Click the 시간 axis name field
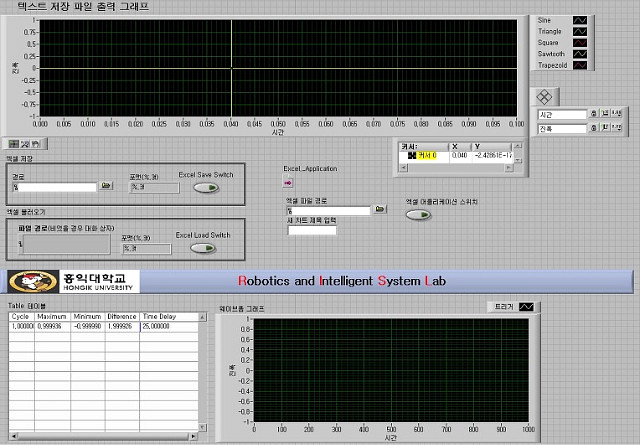Screen dimensions: 640x445 coord(562,115)
